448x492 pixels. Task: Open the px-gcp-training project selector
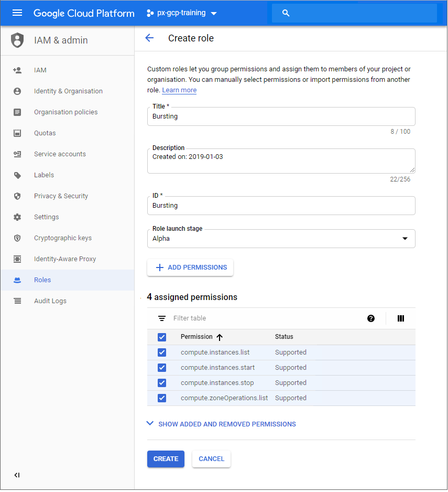pyautogui.click(x=181, y=13)
